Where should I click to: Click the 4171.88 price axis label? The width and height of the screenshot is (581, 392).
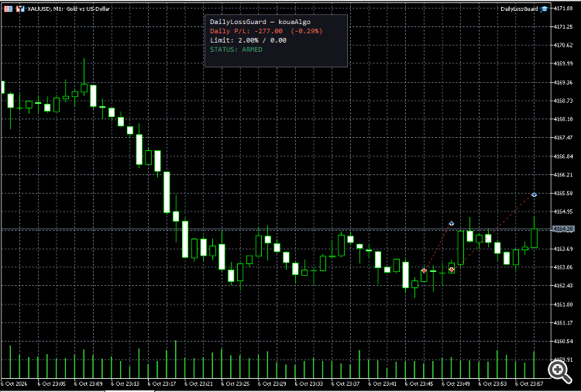point(563,9)
